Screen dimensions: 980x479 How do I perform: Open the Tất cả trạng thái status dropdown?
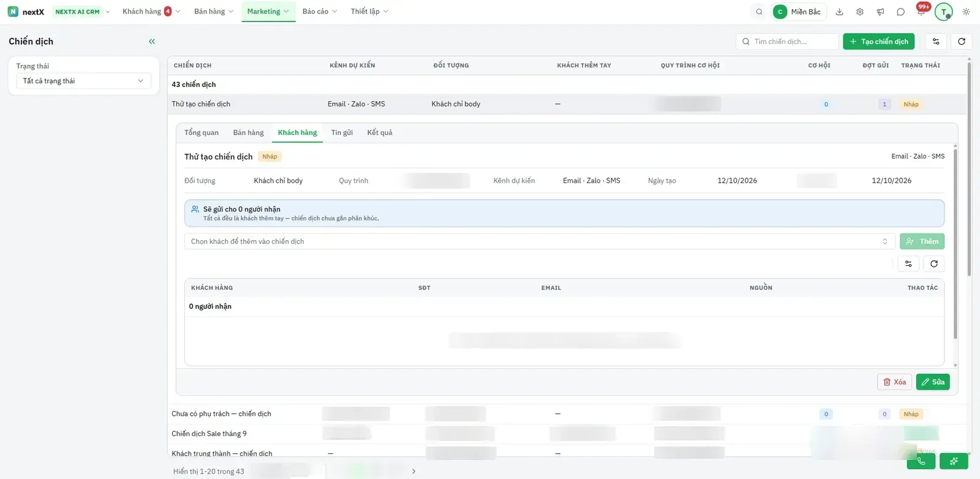point(83,81)
